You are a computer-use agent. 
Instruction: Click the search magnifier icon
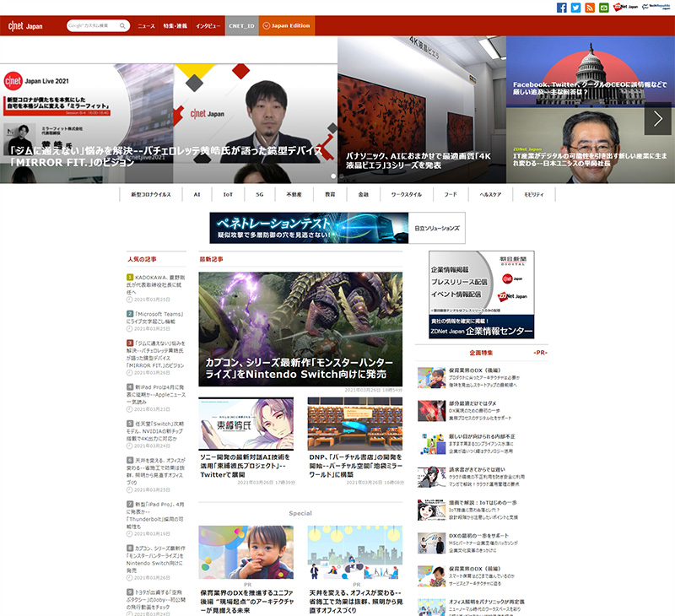[123, 26]
